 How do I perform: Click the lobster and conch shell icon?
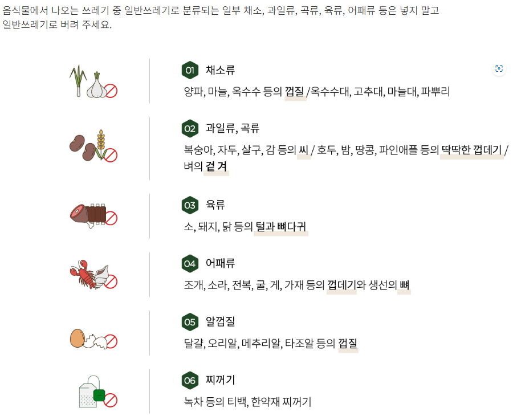pos(93,275)
